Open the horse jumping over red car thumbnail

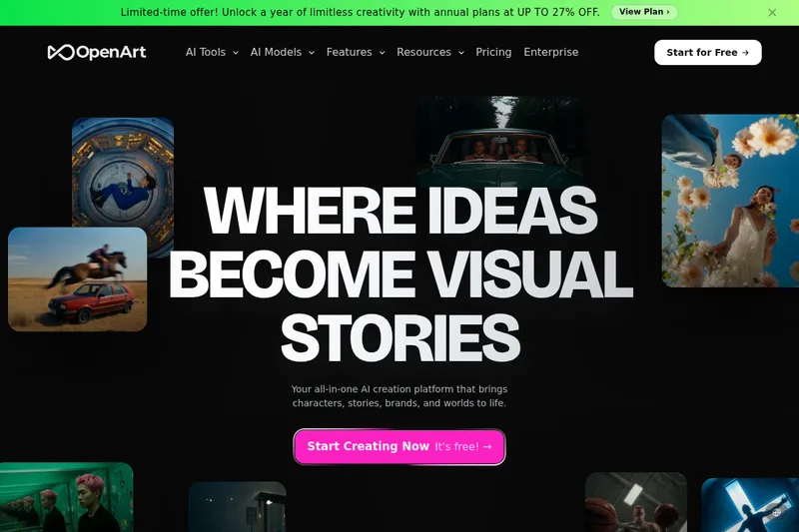click(78, 279)
